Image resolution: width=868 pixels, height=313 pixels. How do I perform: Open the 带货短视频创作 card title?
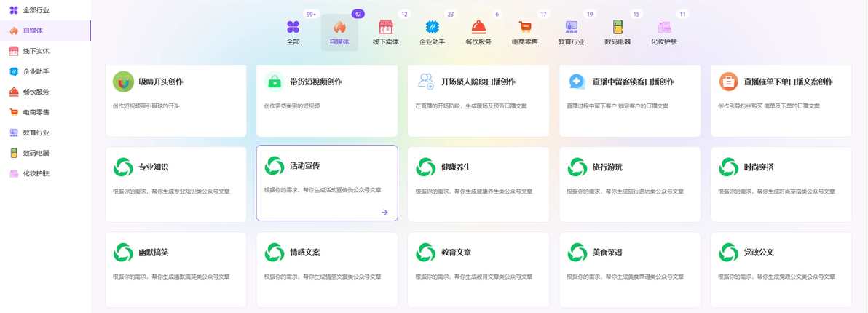pos(315,82)
